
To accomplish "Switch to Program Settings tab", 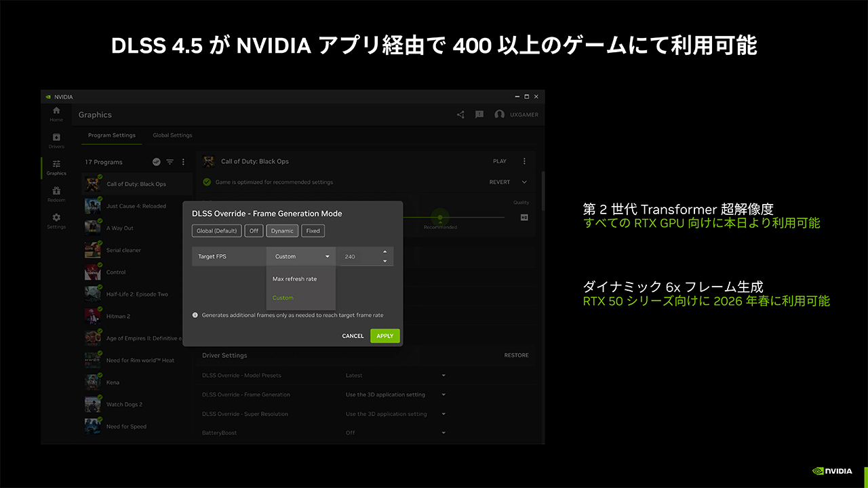I will click(x=112, y=135).
